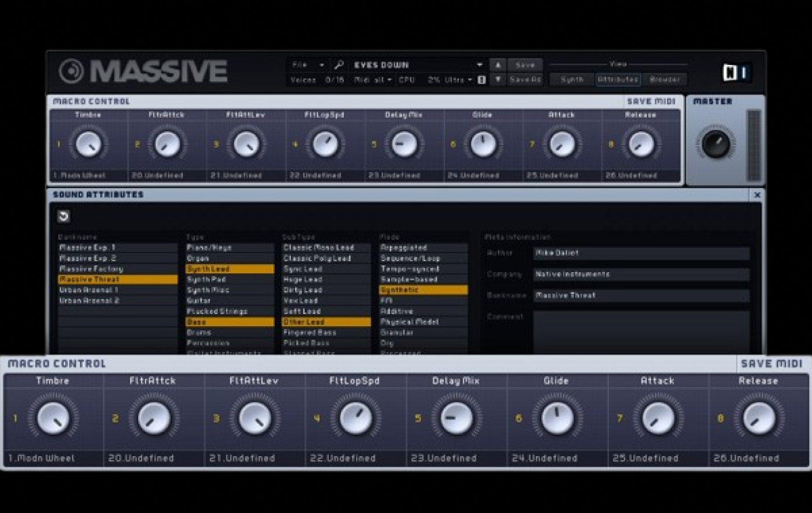This screenshot has height=513, width=812.
Task: Disable the Synth Lead type attribute
Action: (230, 269)
